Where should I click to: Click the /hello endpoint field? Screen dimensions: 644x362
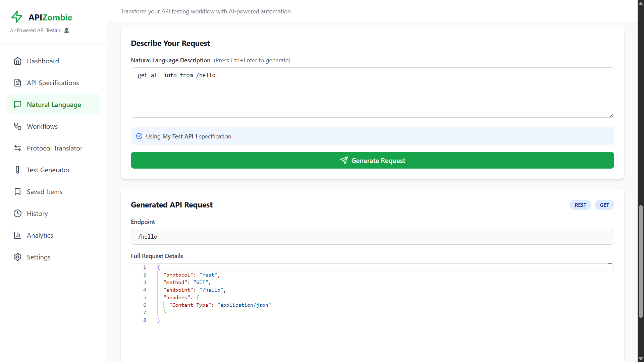pos(372,237)
